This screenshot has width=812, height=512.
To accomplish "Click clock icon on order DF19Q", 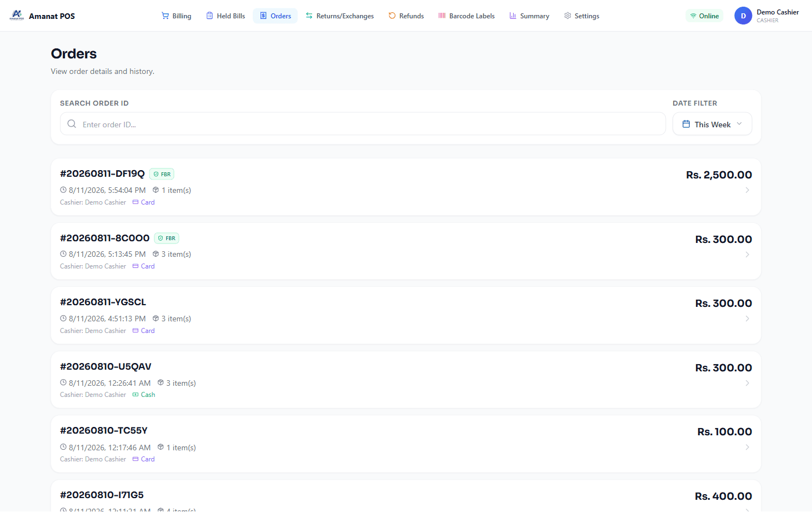I will [63, 190].
